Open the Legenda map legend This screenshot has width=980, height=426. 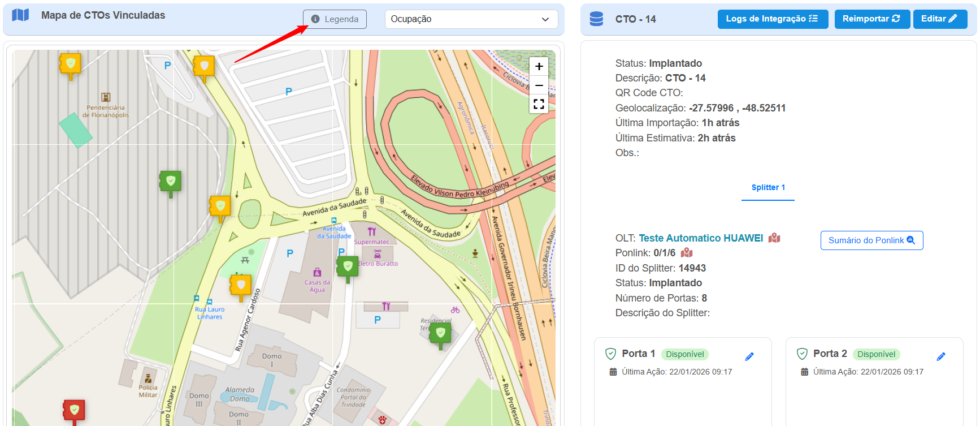pyautogui.click(x=335, y=19)
